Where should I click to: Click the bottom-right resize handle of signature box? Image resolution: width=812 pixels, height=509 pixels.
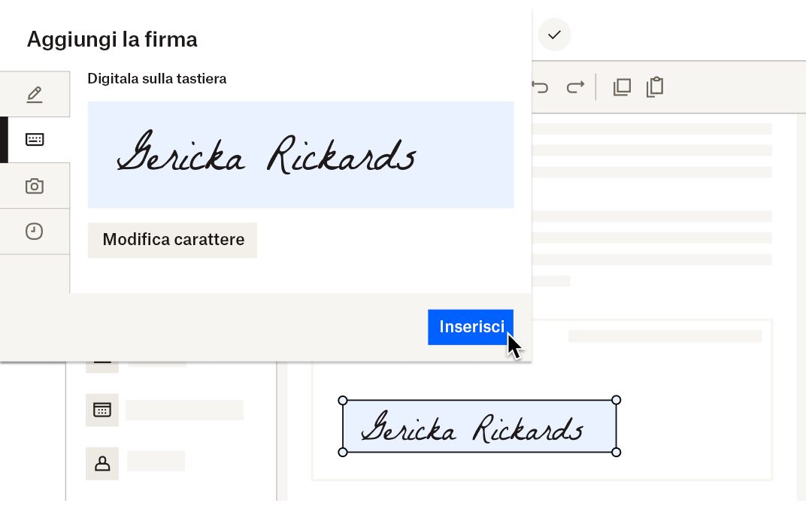[617, 453]
